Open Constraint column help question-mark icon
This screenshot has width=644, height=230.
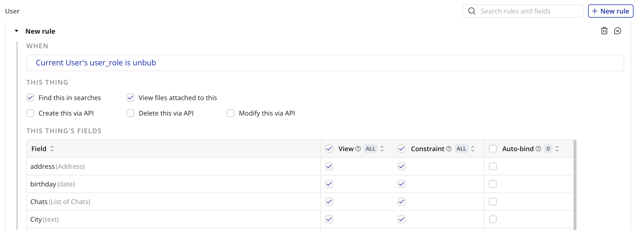point(449,149)
